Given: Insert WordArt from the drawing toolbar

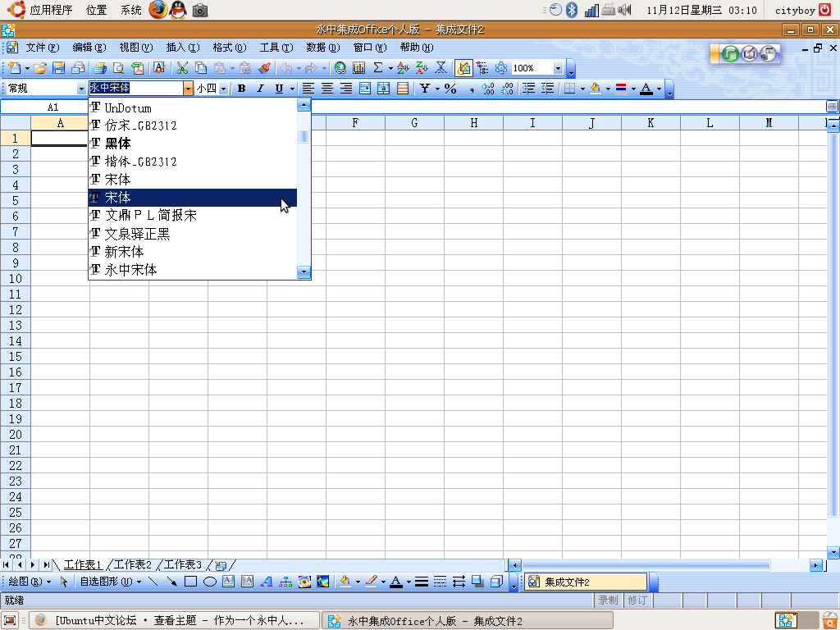Looking at the screenshot, I should (x=267, y=582).
